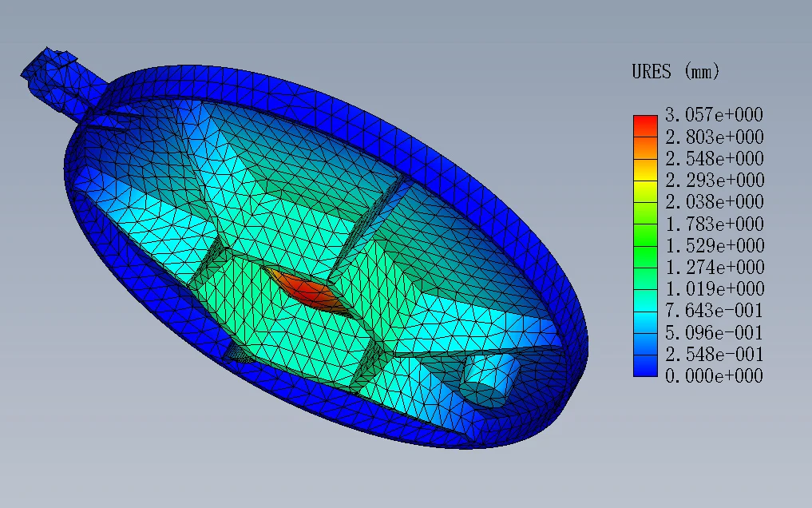Viewport: 812px width, 508px height.
Task: Select the dark blue legend band at bottom
Action: (x=645, y=366)
